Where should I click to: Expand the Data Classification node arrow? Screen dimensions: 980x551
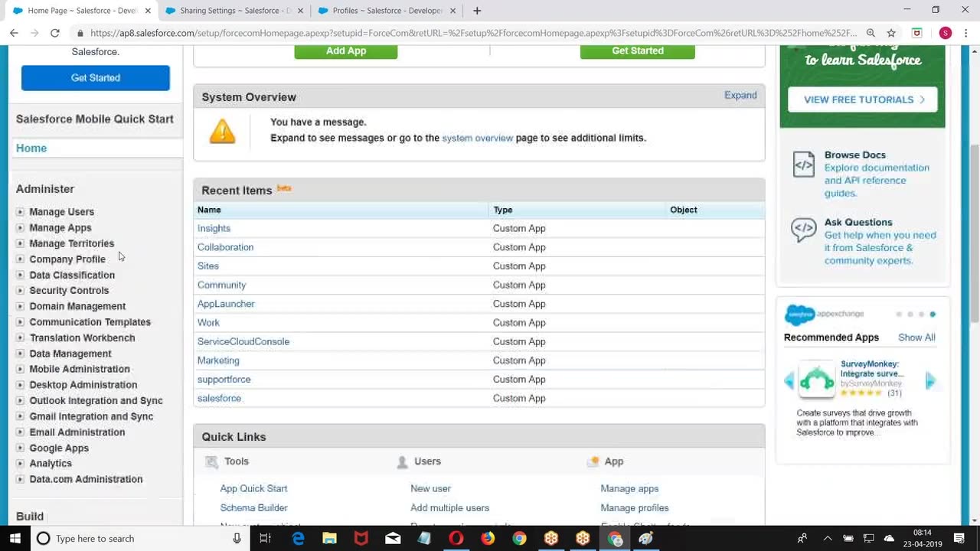pyautogui.click(x=21, y=275)
